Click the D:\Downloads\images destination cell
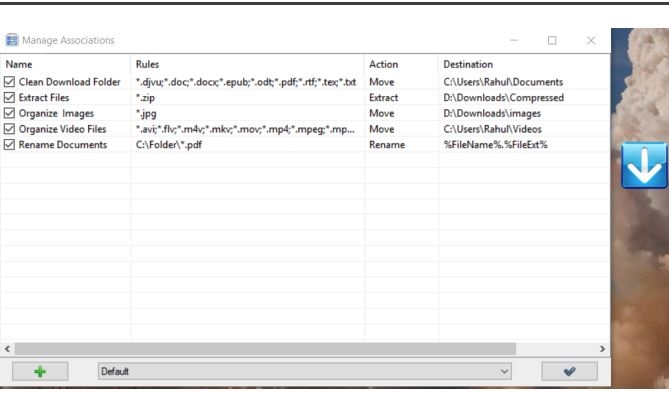Image resolution: width=669 pixels, height=393 pixels. tap(492, 114)
